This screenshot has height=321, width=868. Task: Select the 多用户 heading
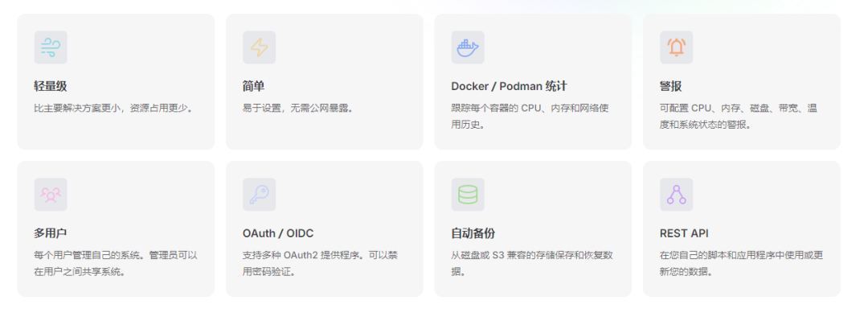tap(51, 233)
